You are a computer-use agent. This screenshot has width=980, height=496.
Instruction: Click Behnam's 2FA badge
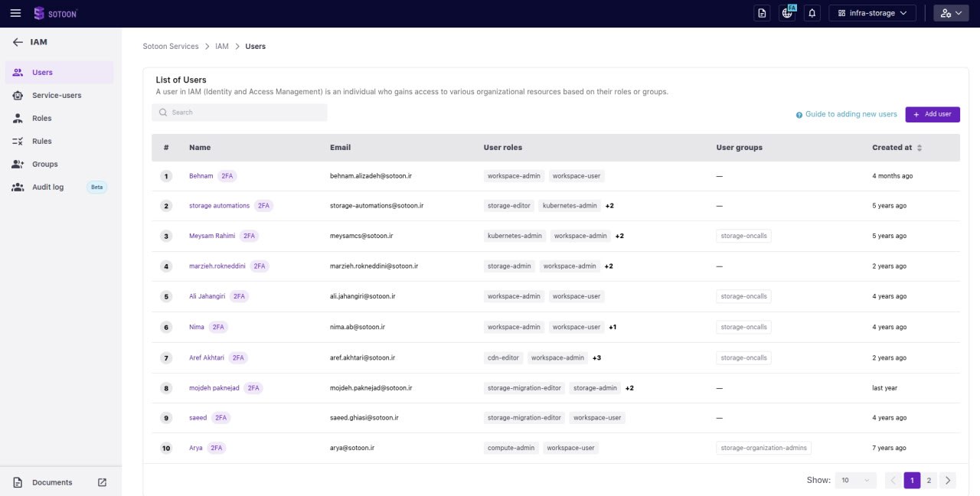(227, 176)
